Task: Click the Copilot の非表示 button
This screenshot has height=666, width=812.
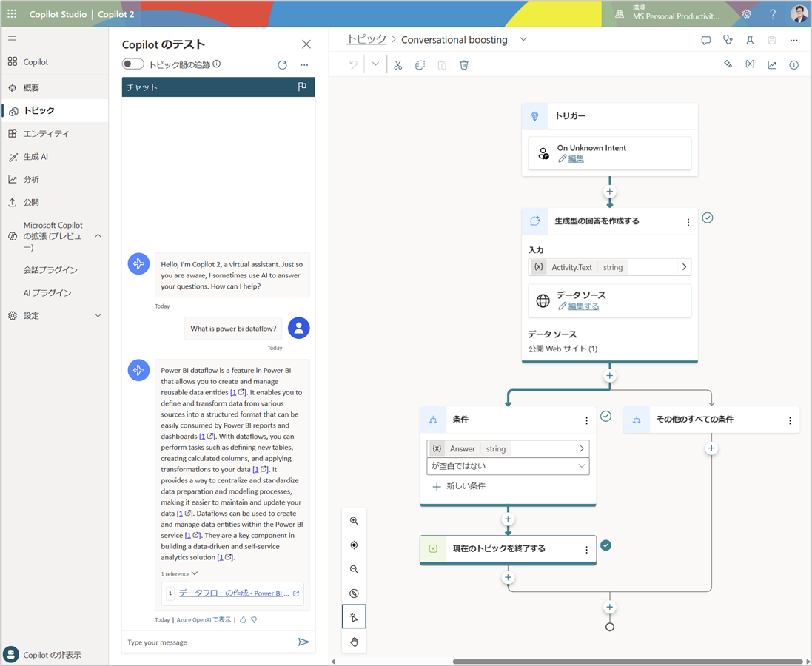Action: click(x=42, y=654)
